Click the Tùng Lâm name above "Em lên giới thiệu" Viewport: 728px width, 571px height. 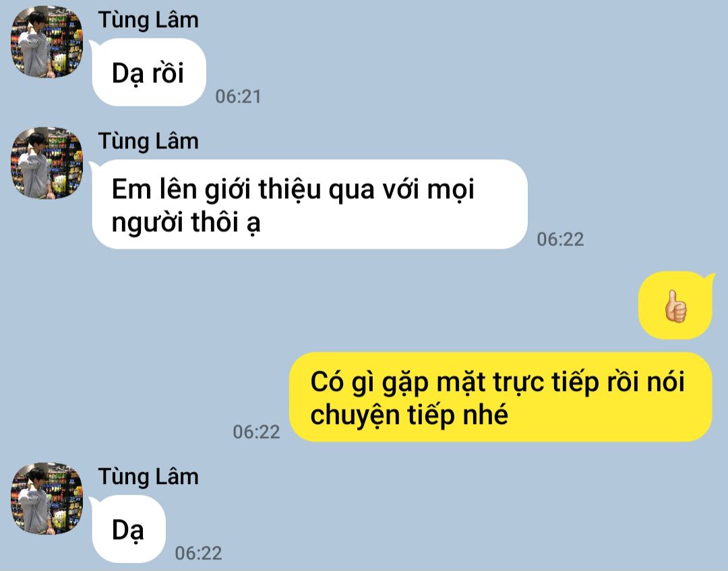point(148,142)
